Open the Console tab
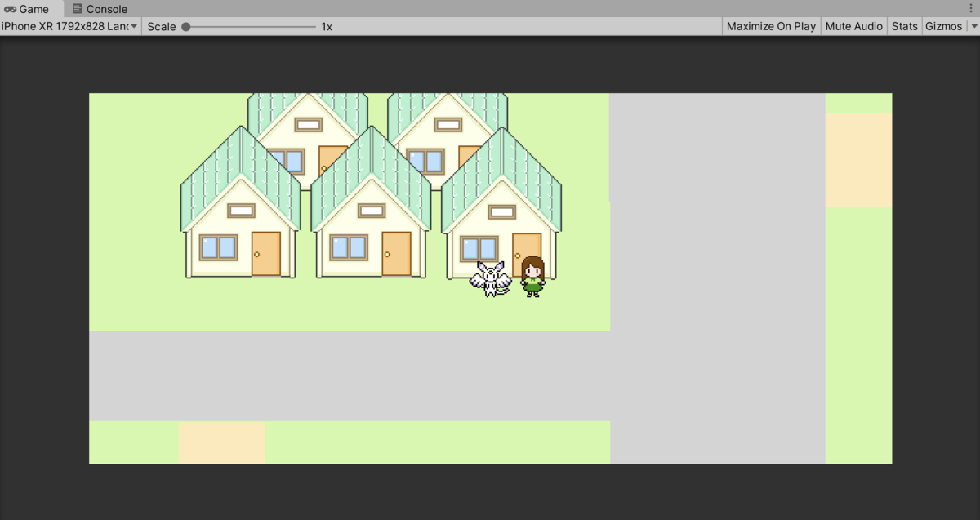 pyautogui.click(x=100, y=9)
